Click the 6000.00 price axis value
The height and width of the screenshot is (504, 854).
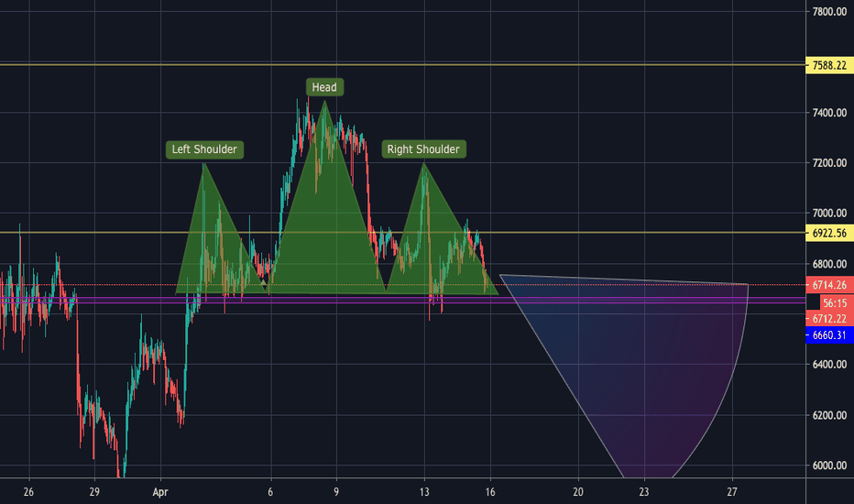click(x=829, y=466)
